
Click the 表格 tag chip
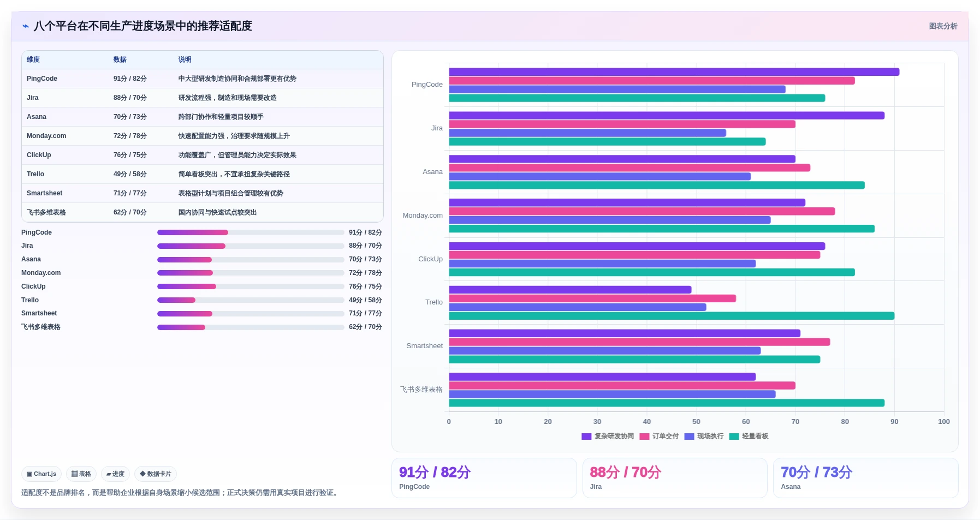[81, 474]
